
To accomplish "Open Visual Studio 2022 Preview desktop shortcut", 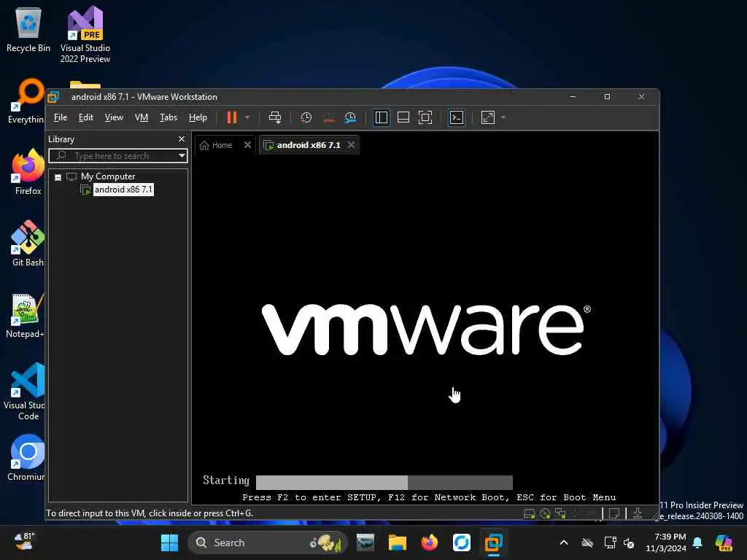I will coord(85,34).
